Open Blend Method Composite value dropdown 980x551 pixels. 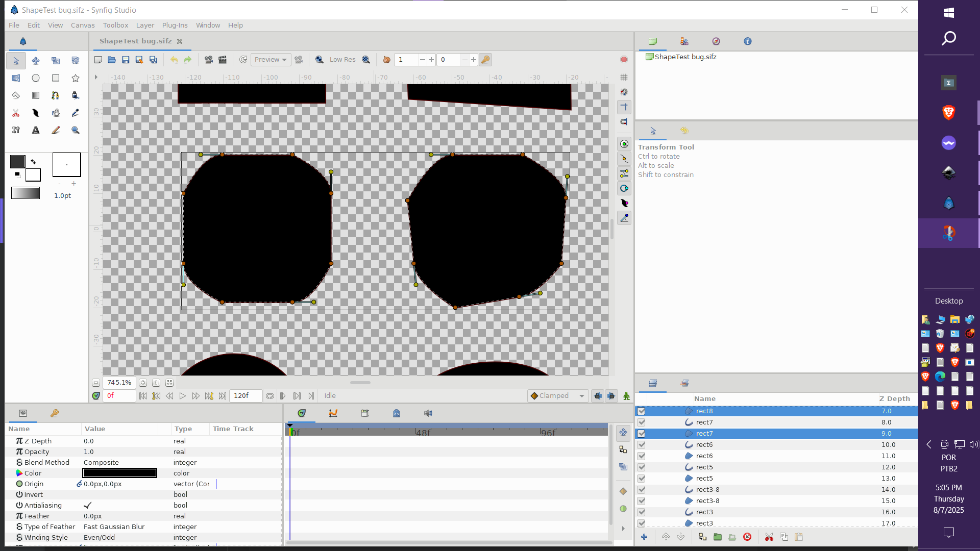(x=119, y=462)
